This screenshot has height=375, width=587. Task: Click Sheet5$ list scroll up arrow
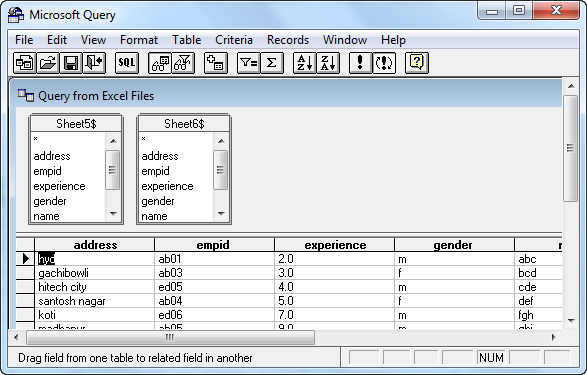tap(113, 141)
